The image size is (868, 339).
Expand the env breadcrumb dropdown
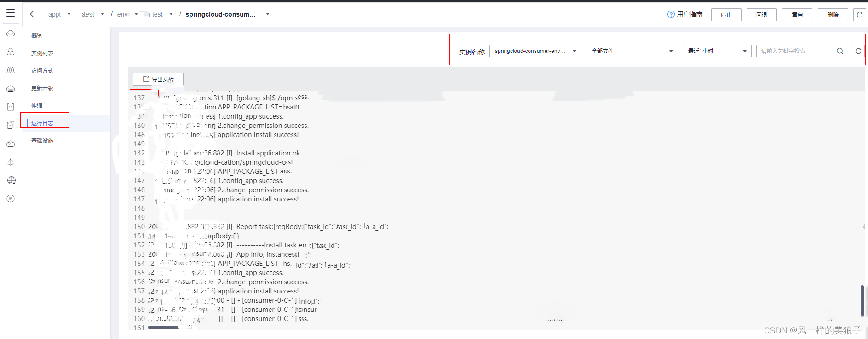[136, 14]
